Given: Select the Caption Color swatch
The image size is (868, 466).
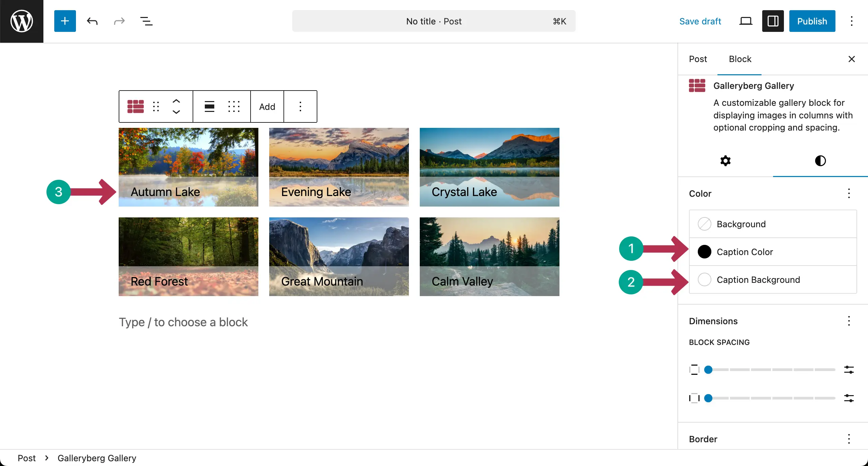Looking at the screenshot, I should click(x=704, y=252).
